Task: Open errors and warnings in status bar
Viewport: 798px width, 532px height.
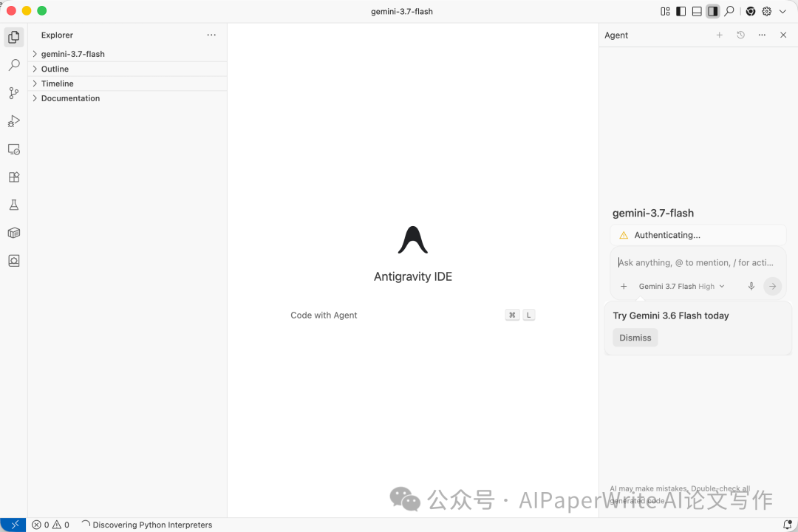Action: tap(50, 525)
